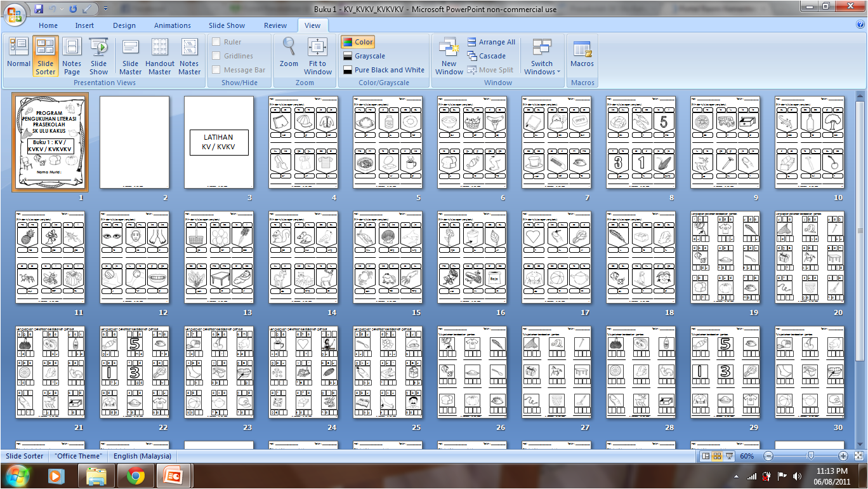Switch to the Design tab
Screen dimensions: 868x489
coord(124,25)
